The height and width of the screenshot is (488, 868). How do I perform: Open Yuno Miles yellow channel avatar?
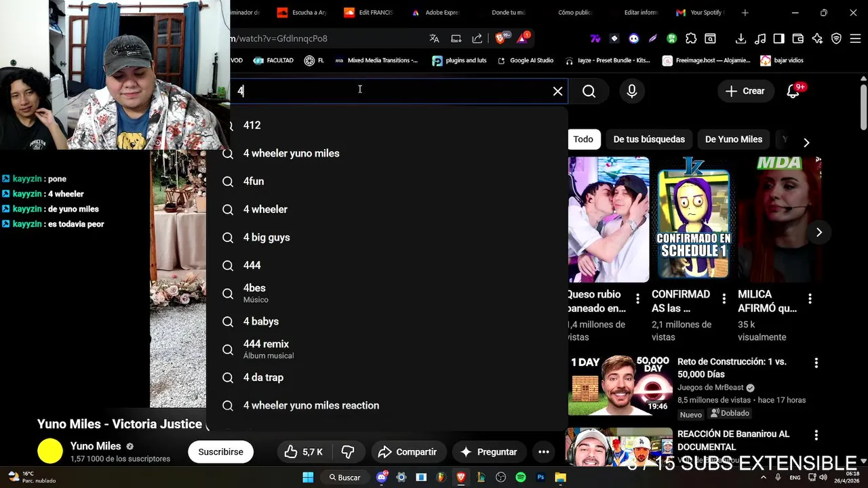[50, 451]
